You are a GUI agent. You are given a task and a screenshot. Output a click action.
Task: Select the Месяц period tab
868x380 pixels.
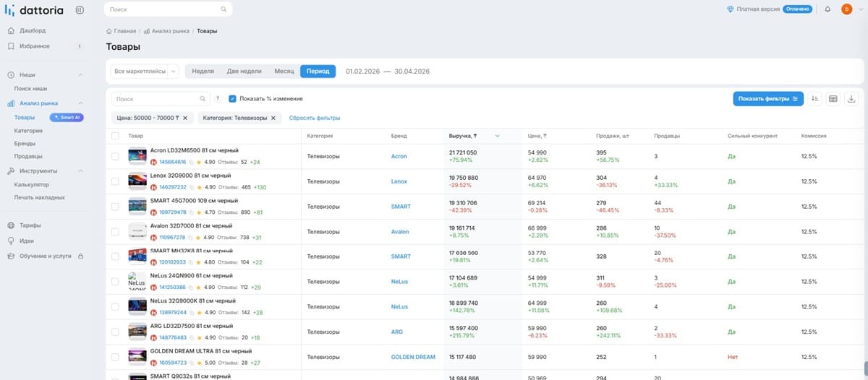click(284, 72)
